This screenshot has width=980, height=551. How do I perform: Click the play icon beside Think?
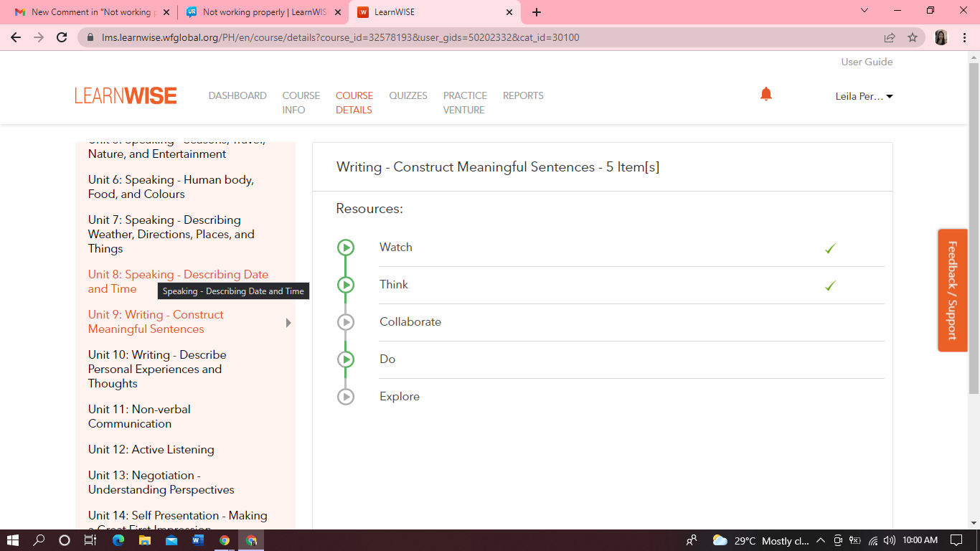[x=346, y=285]
